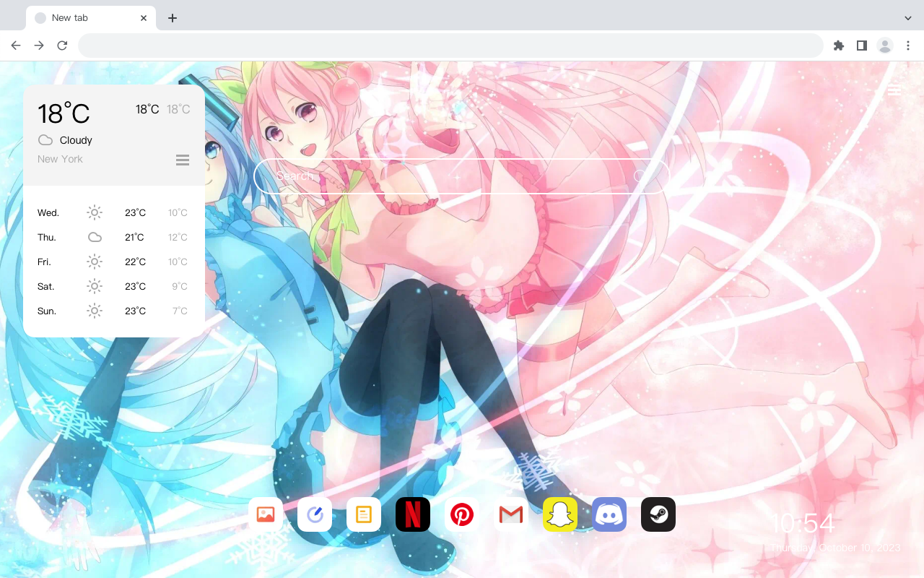924x578 pixels.
Task: Go forward using the browser forward arrow
Action: [x=39, y=46]
